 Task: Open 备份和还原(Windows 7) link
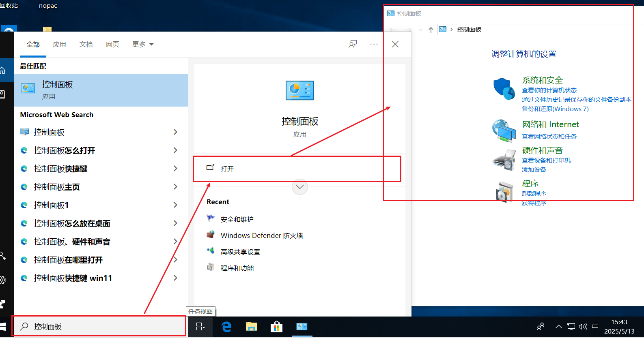click(x=555, y=109)
